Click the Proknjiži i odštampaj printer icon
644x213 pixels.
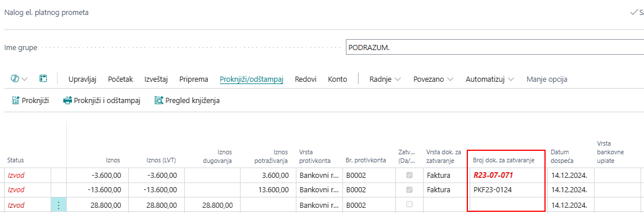[67, 100]
